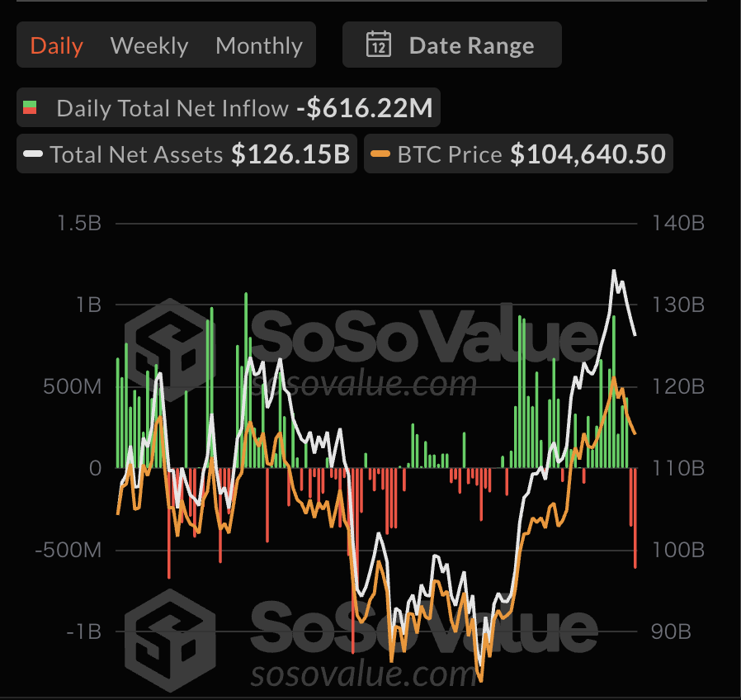Click the 100B right axis label

click(x=678, y=550)
